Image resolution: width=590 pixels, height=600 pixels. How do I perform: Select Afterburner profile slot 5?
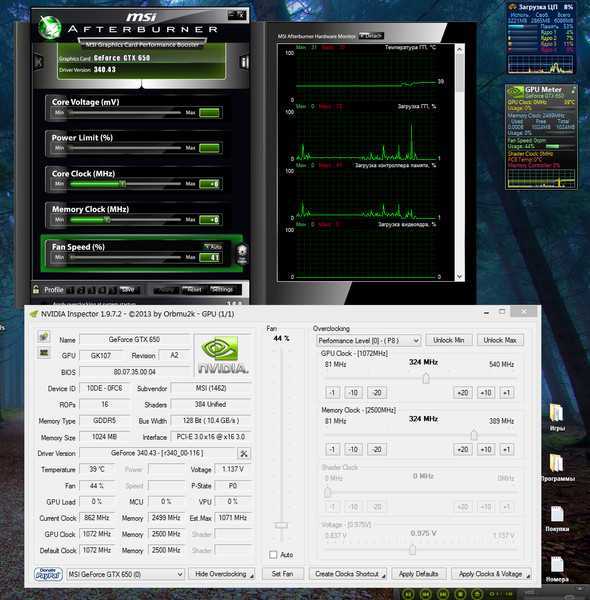click(112, 290)
